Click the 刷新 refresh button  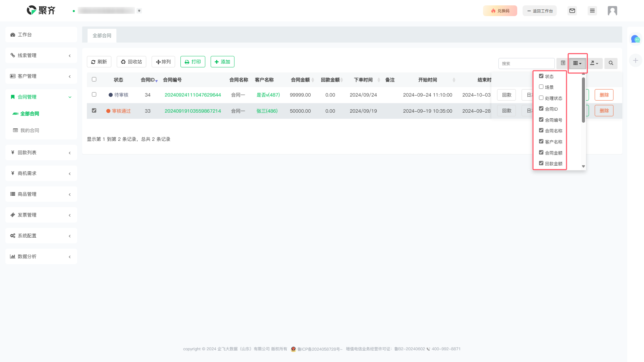99,62
